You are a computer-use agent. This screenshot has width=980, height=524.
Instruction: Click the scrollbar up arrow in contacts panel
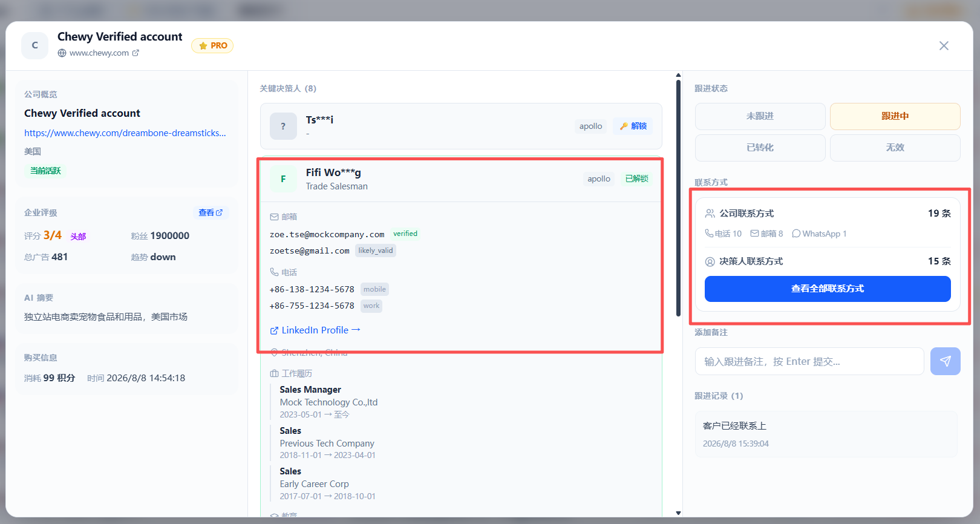point(678,75)
